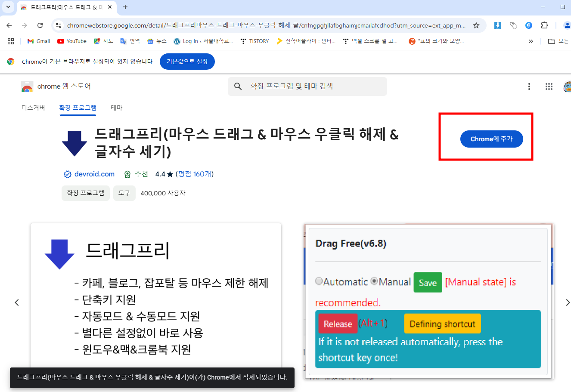Select the Manual radio button
571x392 pixels.
[374, 281]
